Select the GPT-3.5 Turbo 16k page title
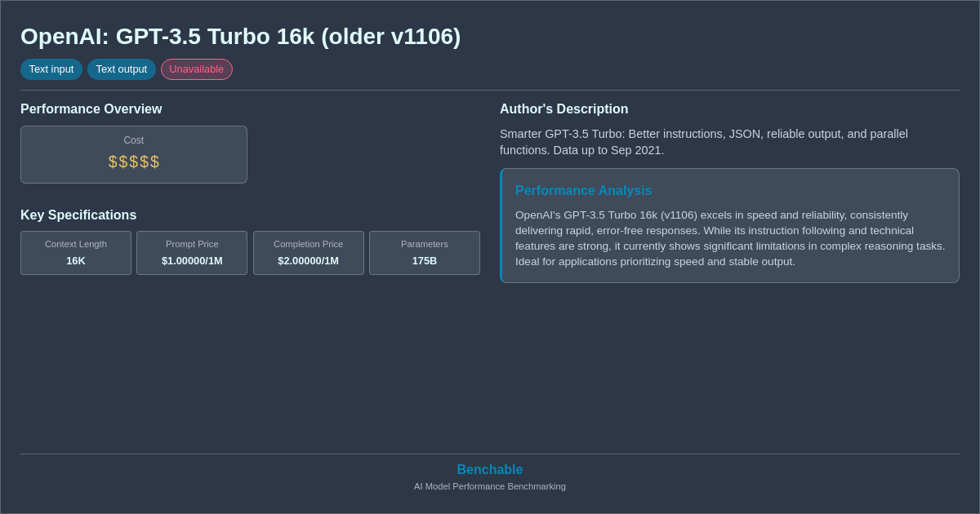This screenshot has width=980, height=514. pyautogui.click(x=240, y=36)
